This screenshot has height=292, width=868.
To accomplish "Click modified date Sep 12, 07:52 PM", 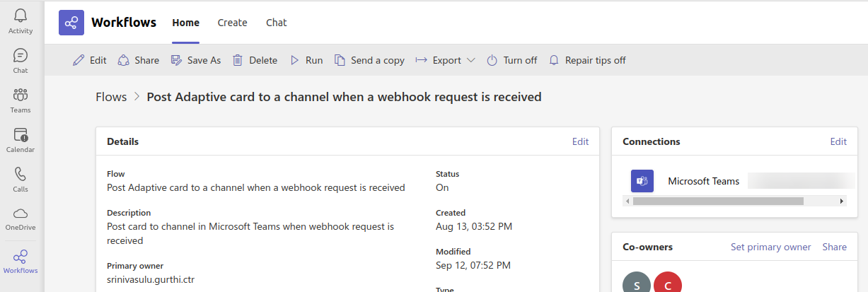I will (x=473, y=265).
